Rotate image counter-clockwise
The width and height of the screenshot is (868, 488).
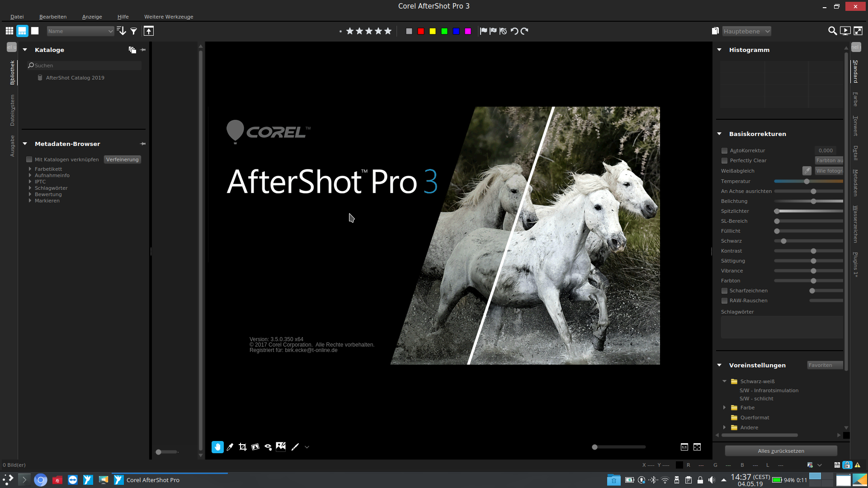tap(514, 31)
